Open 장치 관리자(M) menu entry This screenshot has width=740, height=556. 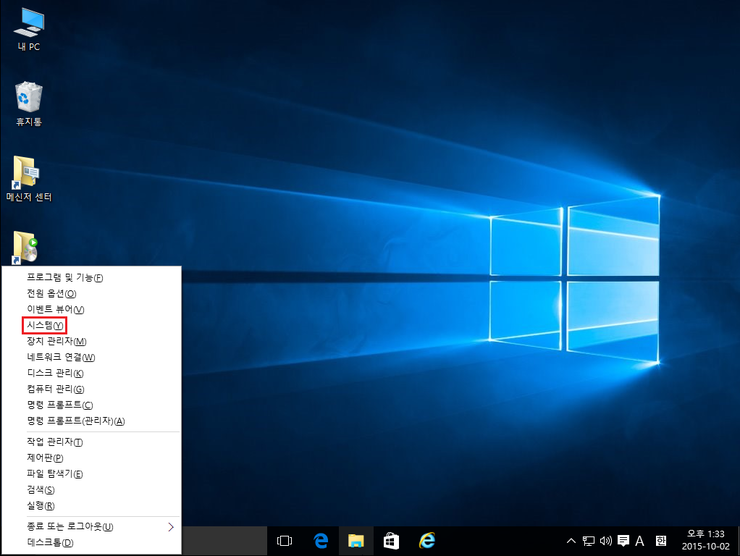pos(92,341)
